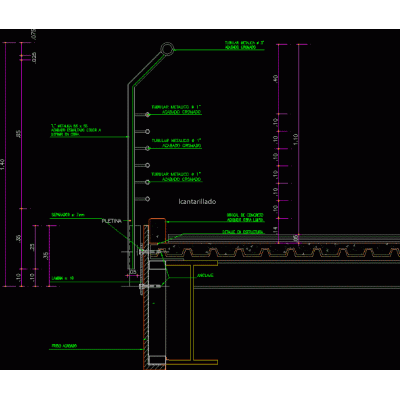The width and height of the screenshot is (400, 400).
Task: Click the DETALLE DE ESTRUCTURA annotation
Action: pos(243,232)
